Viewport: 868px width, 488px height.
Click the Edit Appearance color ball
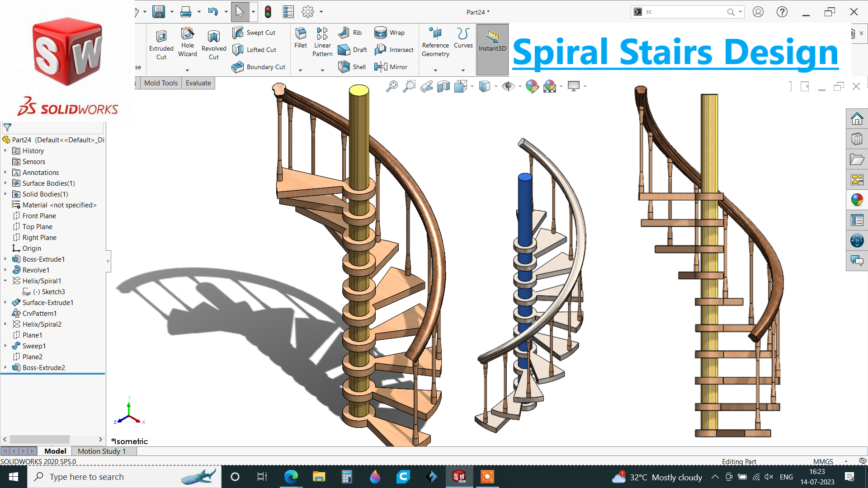point(532,86)
